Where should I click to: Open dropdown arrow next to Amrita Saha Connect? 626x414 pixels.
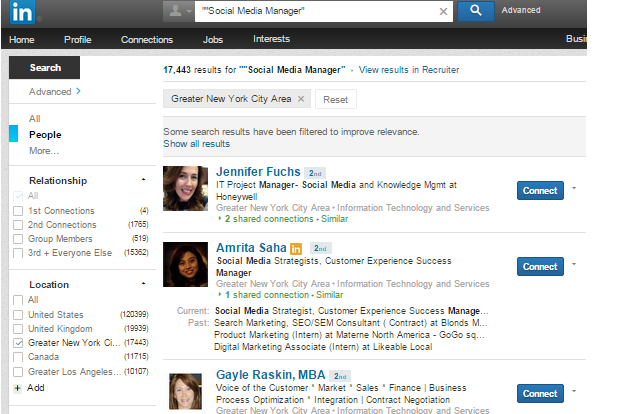[574, 264]
